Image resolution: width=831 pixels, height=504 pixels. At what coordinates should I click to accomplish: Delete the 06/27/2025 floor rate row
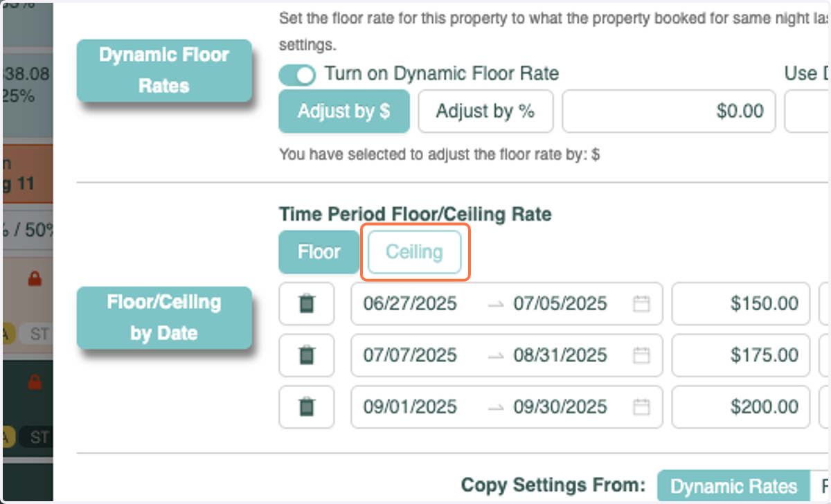tap(307, 303)
